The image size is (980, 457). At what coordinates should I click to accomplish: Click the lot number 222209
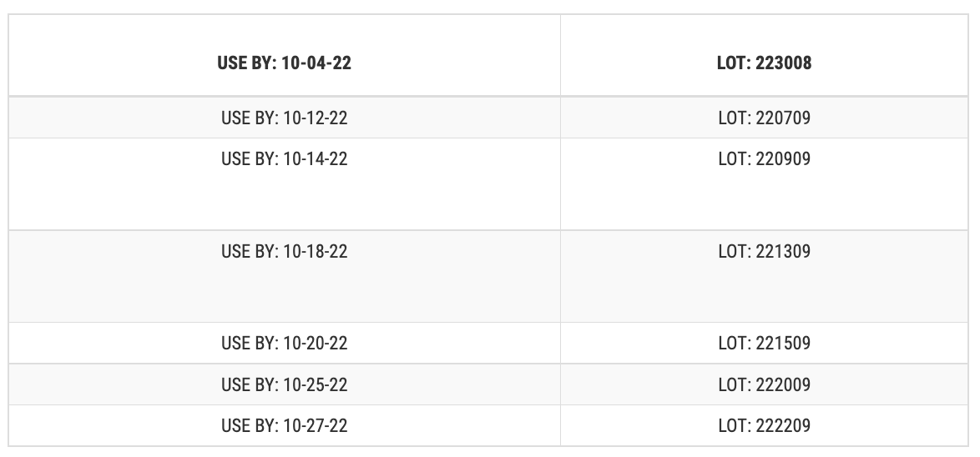(x=783, y=426)
